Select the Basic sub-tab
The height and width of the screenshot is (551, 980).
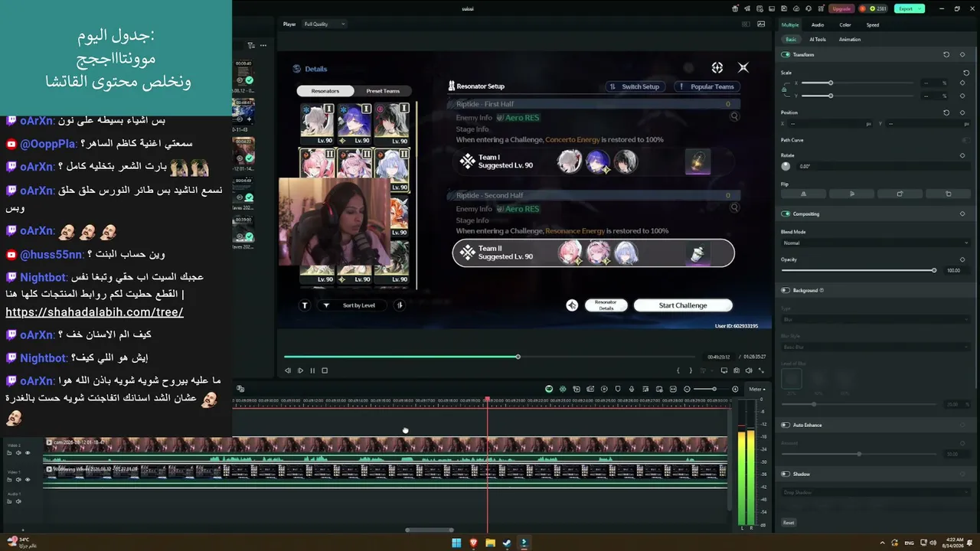[791, 39]
